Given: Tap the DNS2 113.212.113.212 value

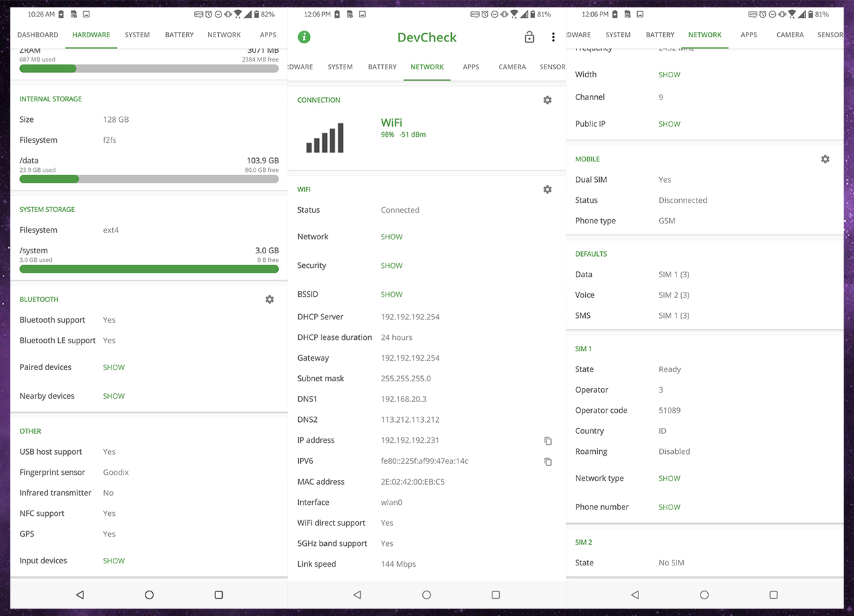Looking at the screenshot, I should [410, 420].
